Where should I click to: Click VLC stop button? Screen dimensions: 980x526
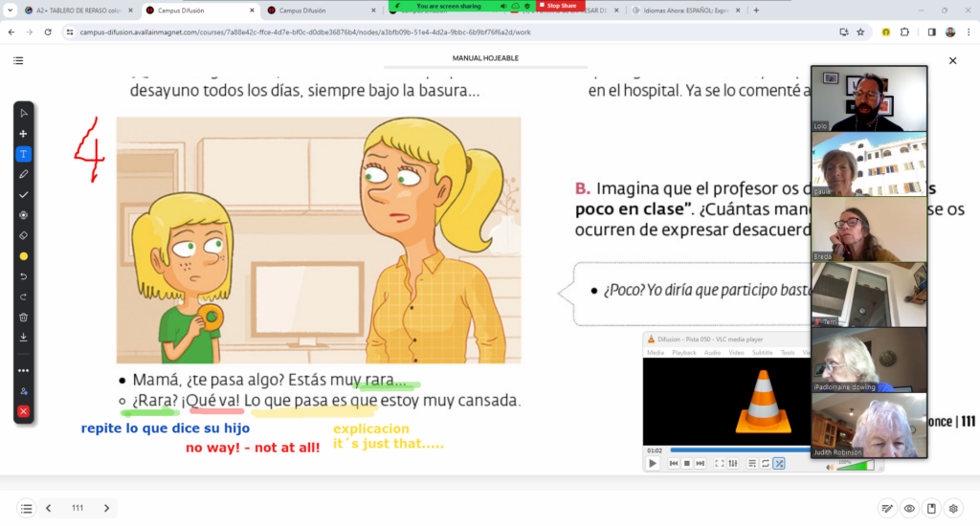pos(687,464)
